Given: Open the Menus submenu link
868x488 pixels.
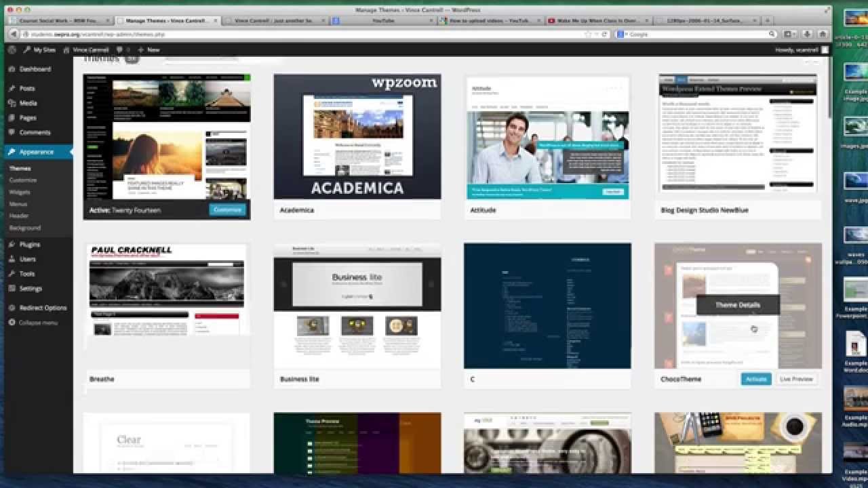Looking at the screenshot, I should [x=18, y=204].
